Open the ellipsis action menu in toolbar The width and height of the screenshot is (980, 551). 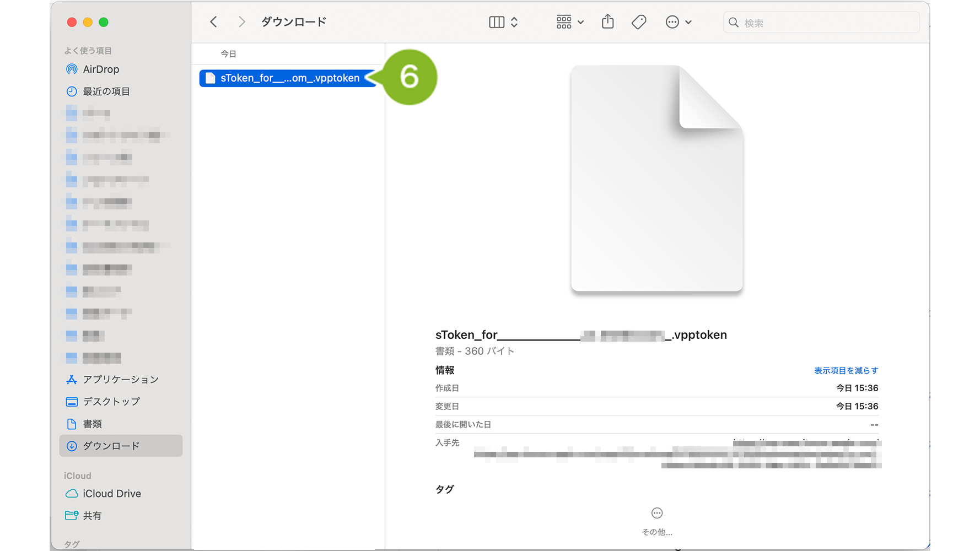point(678,22)
